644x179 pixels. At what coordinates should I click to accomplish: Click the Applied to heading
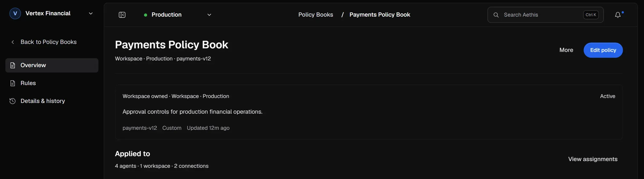click(133, 154)
